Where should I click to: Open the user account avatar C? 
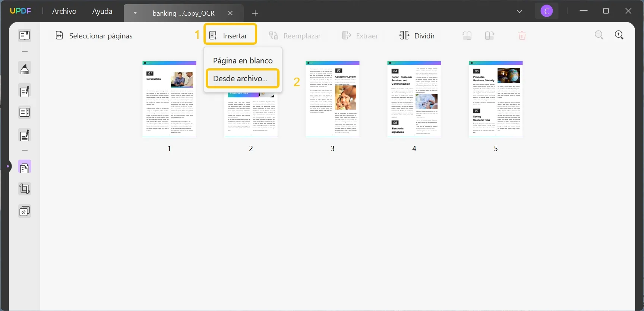click(547, 11)
